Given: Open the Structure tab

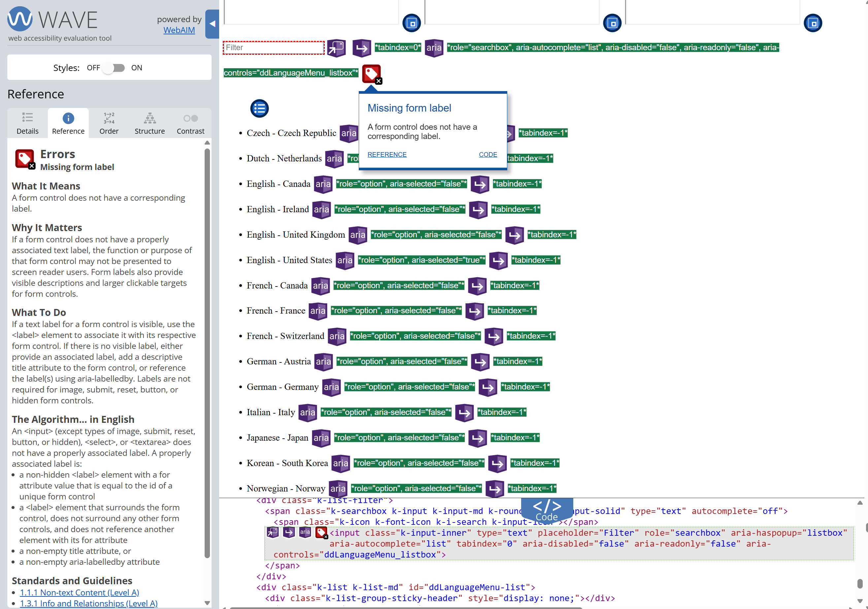Looking at the screenshot, I should [149, 123].
